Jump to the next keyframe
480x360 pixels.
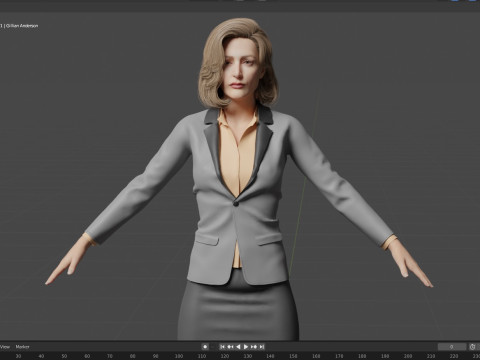pos(254,347)
